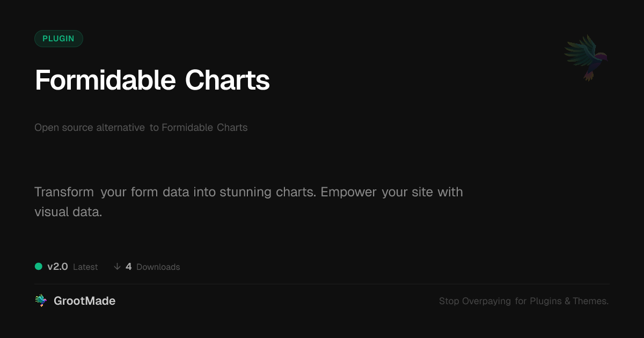Click the small GrootMade bird logo
This screenshot has width=644, height=338.
point(41,301)
